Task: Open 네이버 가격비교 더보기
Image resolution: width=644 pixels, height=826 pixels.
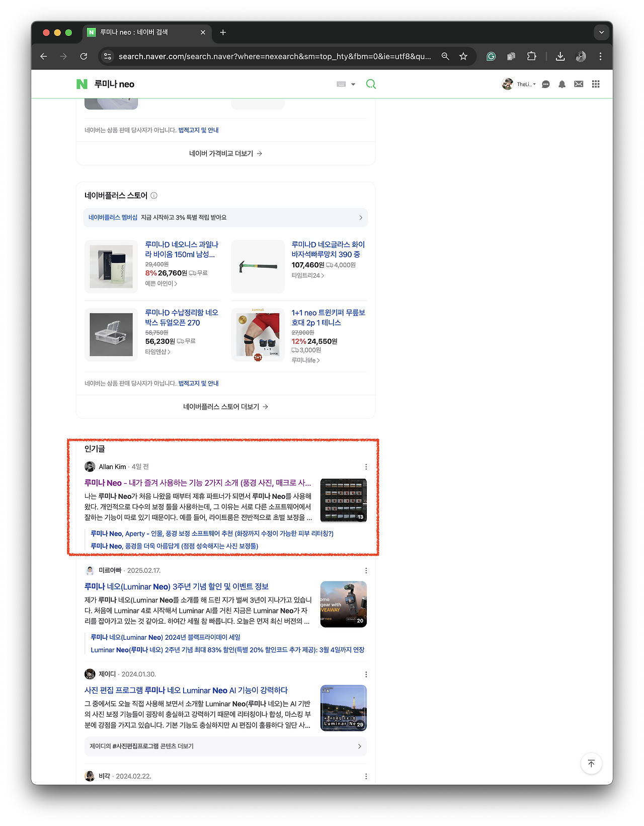Action: click(225, 154)
